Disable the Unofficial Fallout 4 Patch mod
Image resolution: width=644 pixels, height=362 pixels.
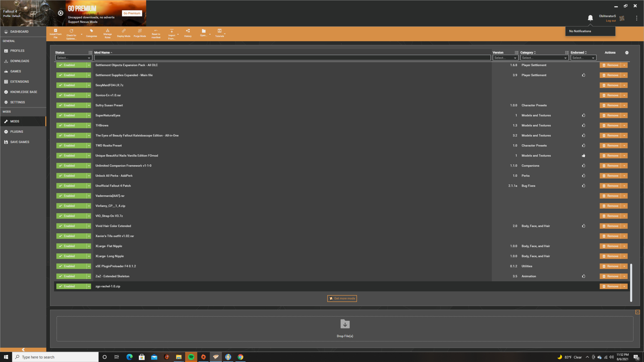click(x=71, y=186)
